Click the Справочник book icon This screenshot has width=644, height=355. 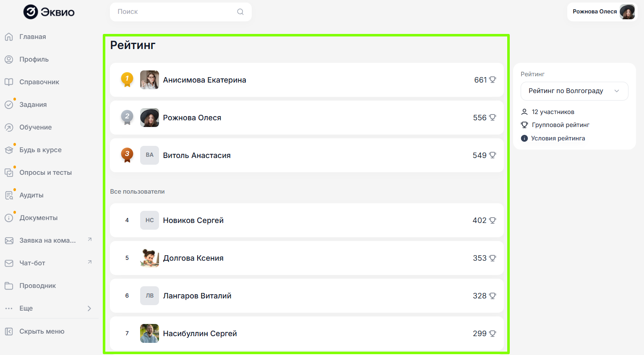[9, 82]
